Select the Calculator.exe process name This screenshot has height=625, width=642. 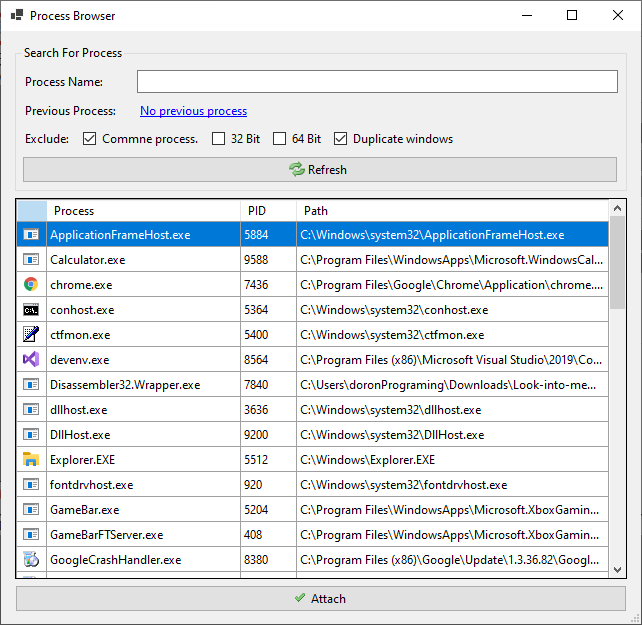coord(88,260)
